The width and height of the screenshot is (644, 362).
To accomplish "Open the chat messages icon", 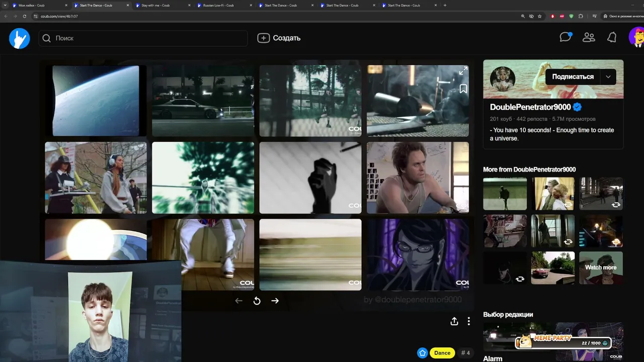I will (x=566, y=37).
